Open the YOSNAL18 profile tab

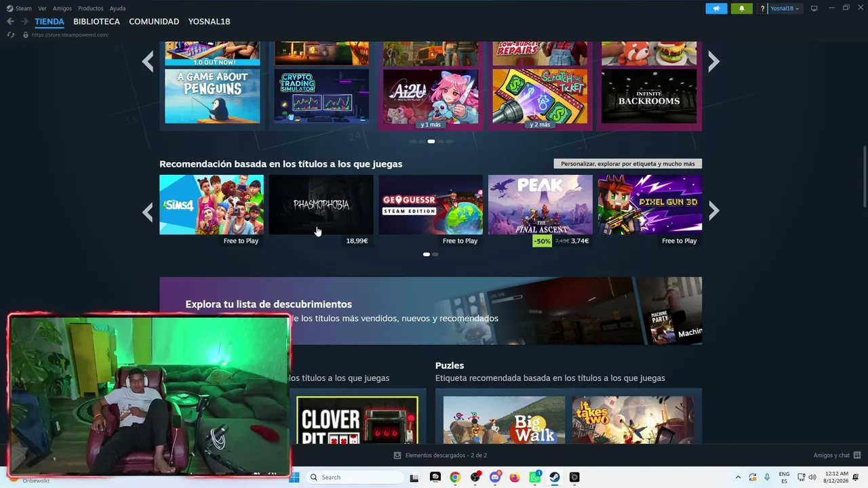(209, 22)
